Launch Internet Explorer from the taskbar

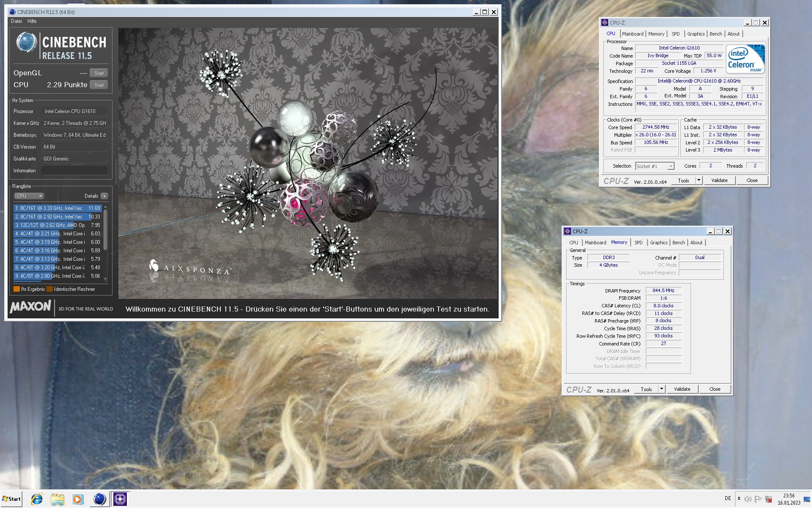pyautogui.click(x=37, y=499)
